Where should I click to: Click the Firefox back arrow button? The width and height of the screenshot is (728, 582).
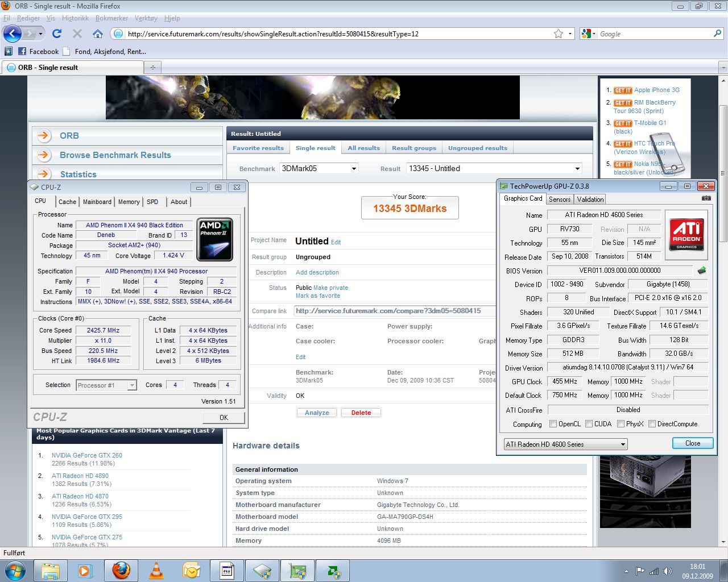(13, 34)
